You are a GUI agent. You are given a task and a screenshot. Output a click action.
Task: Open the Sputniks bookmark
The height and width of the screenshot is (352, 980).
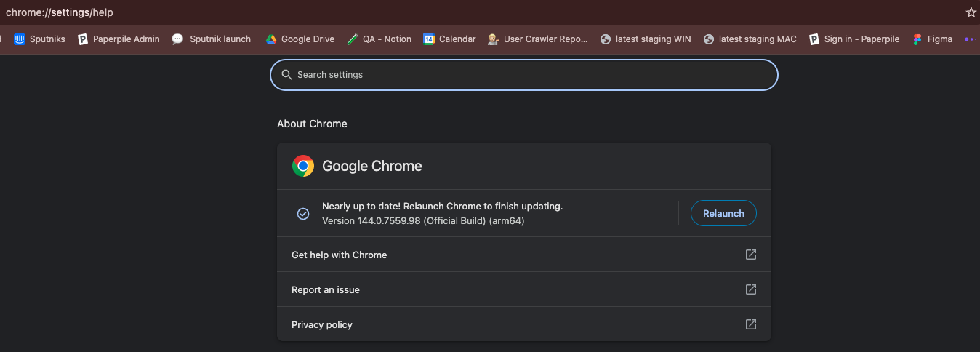40,39
